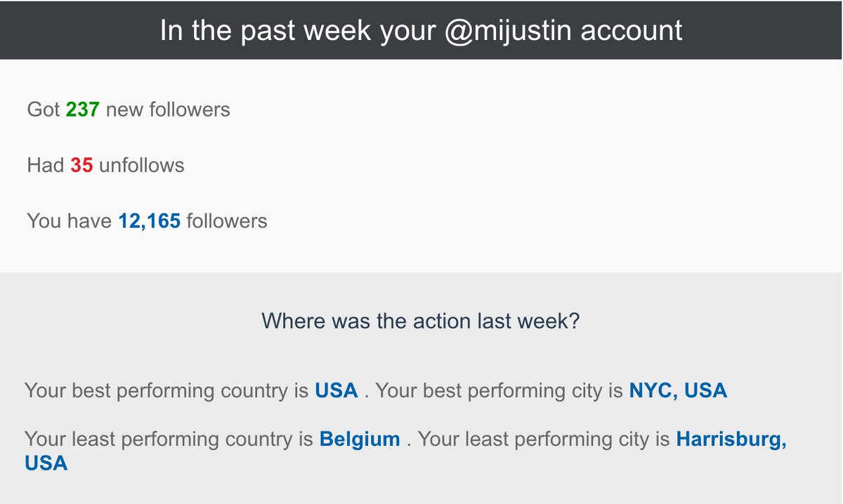
Task: Click the word 'Got' before 237
Action: [43, 110]
